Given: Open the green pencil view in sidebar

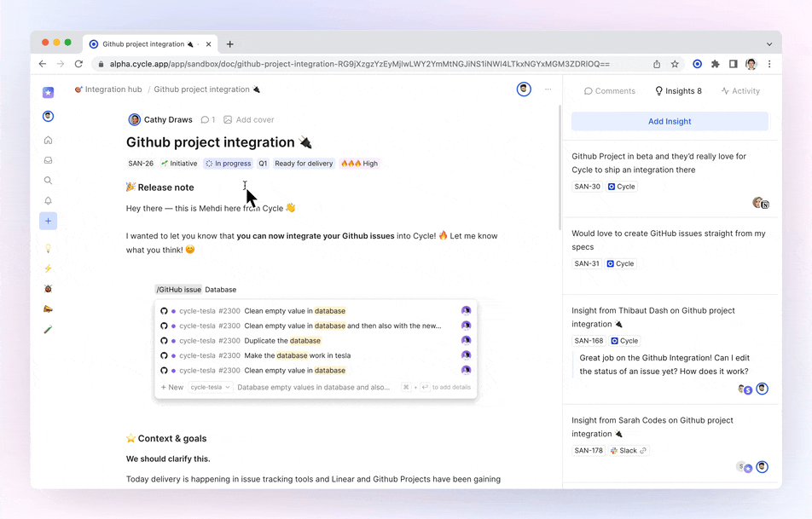Looking at the screenshot, I should pos(48,330).
